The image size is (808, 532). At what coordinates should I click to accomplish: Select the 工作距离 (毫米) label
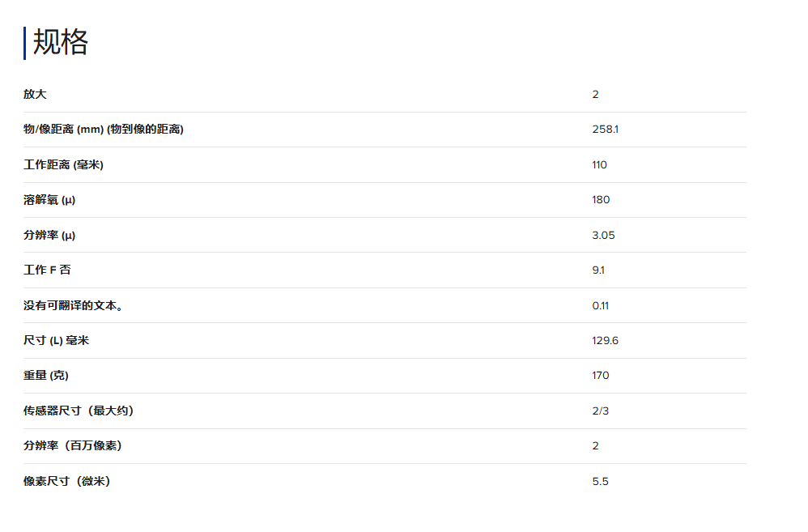pyautogui.click(x=63, y=164)
